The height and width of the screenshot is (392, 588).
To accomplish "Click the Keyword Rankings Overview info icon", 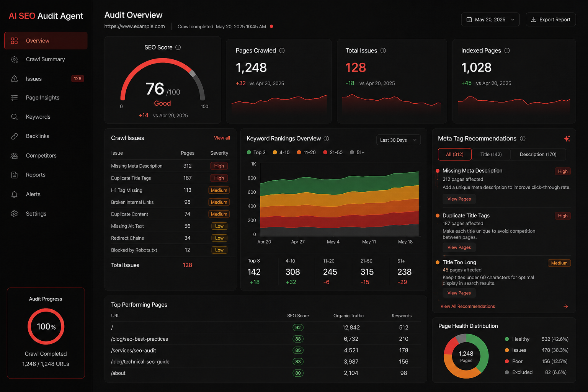I will coord(326,139).
